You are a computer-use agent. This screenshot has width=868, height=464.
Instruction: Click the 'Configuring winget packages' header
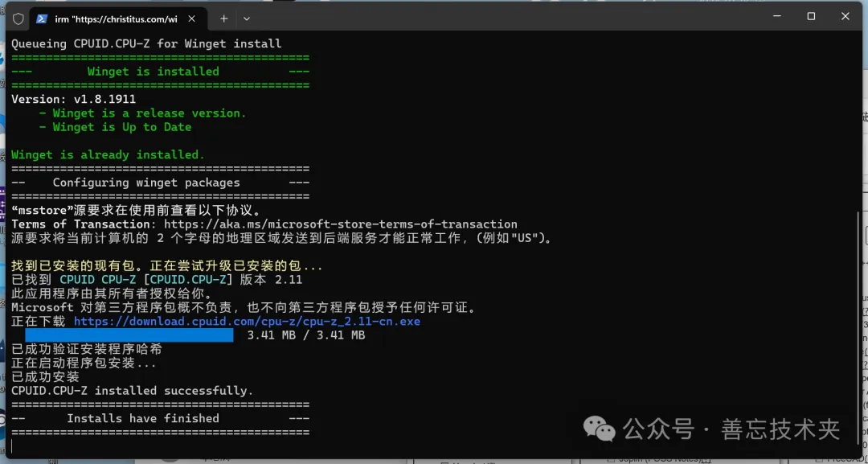(x=146, y=183)
